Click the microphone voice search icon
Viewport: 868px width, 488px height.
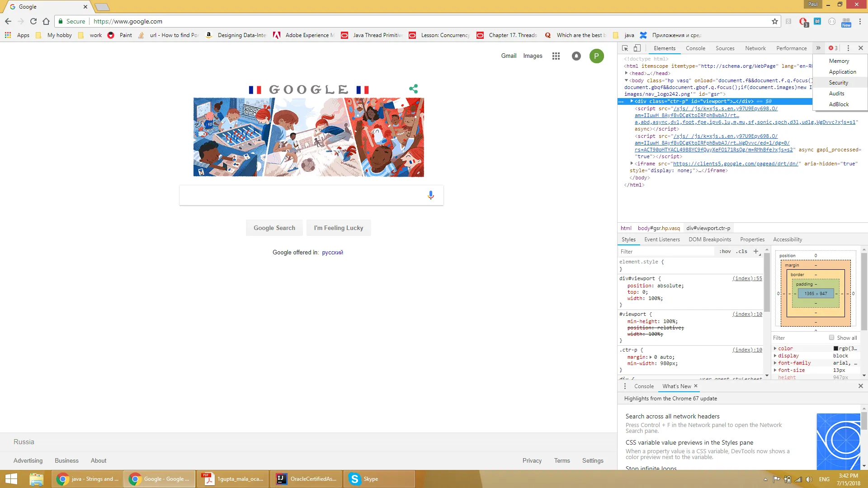430,195
